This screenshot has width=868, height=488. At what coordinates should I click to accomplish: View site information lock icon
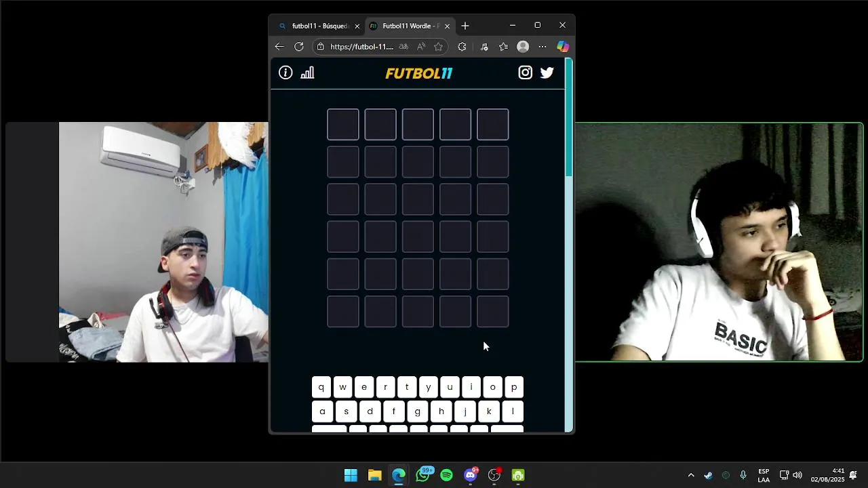tap(321, 47)
